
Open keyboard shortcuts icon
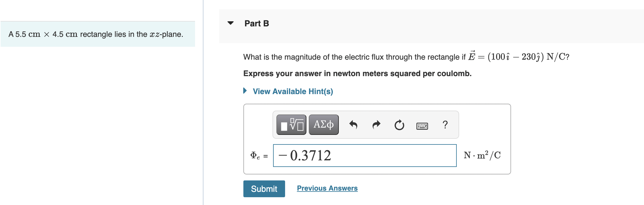tap(422, 126)
